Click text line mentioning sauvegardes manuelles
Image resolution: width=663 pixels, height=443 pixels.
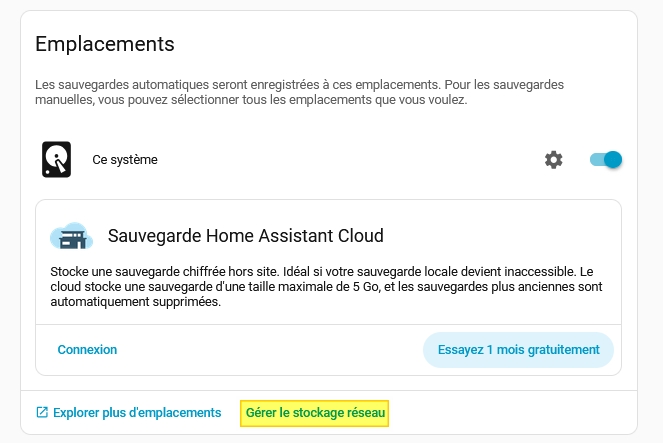[250, 101]
